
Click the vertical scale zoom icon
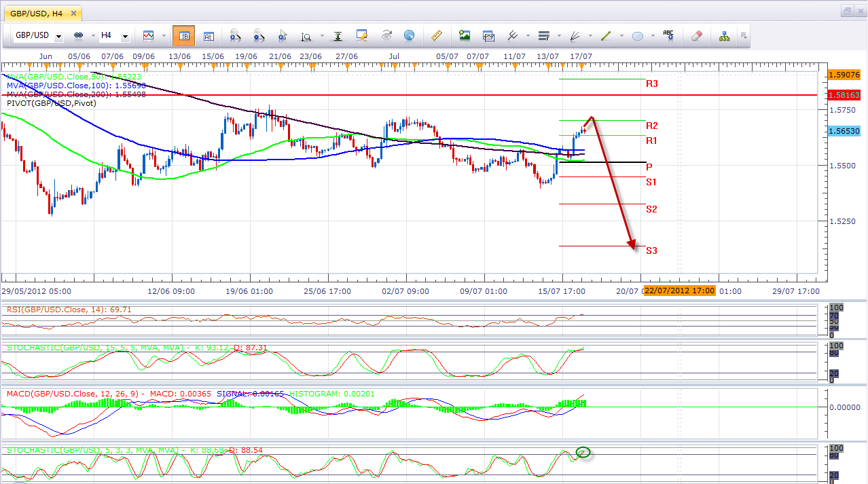306,36
